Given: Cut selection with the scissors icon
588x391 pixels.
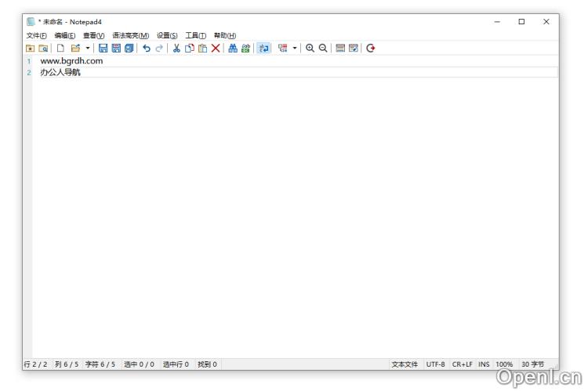Looking at the screenshot, I should pyautogui.click(x=176, y=49).
